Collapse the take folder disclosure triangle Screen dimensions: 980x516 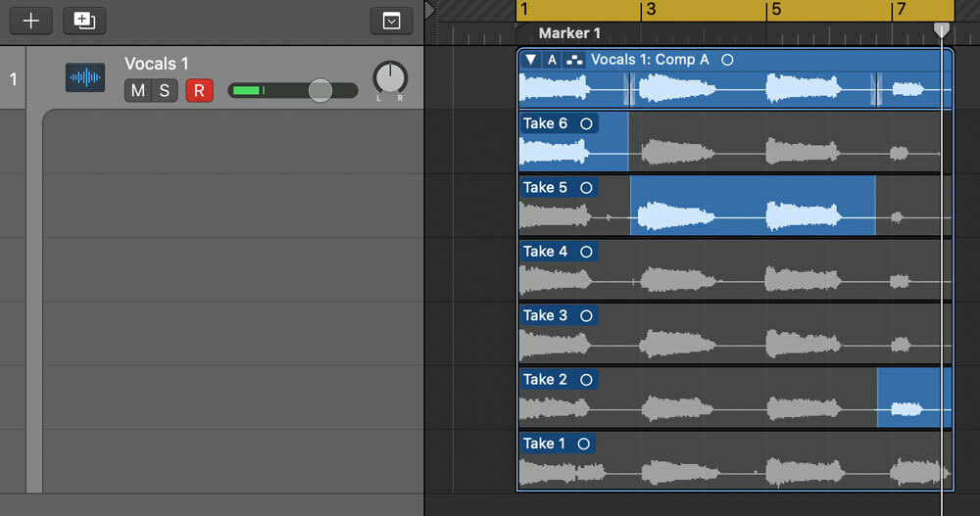[530, 60]
